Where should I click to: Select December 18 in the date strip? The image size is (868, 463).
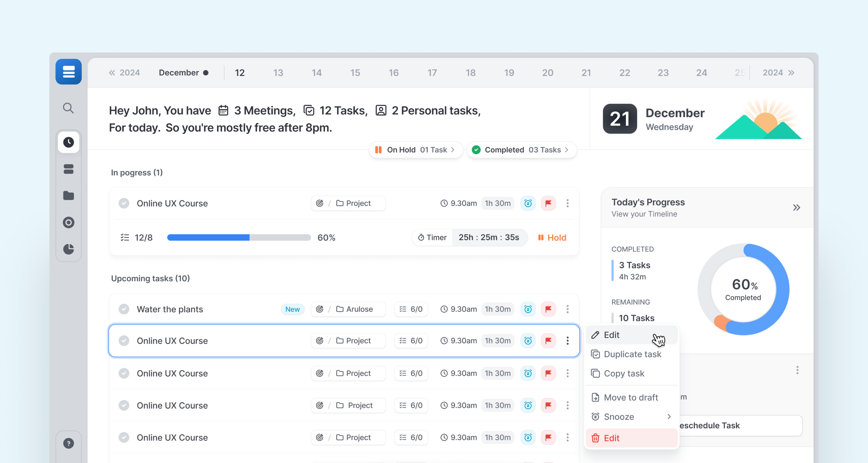pos(470,72)
